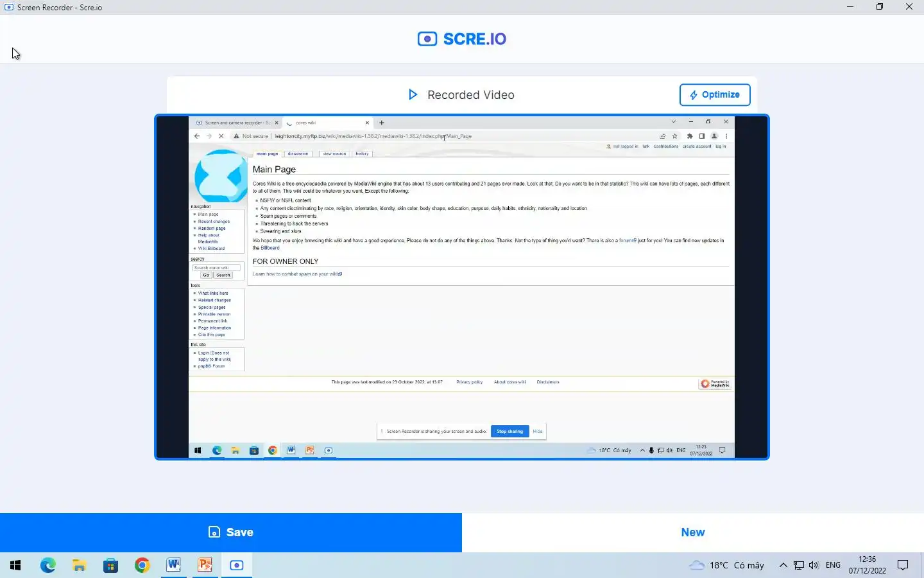The height and width of the screenshot is (578, 924).
Task: Click the recorded video preview
Action: (x=462, y=287)
